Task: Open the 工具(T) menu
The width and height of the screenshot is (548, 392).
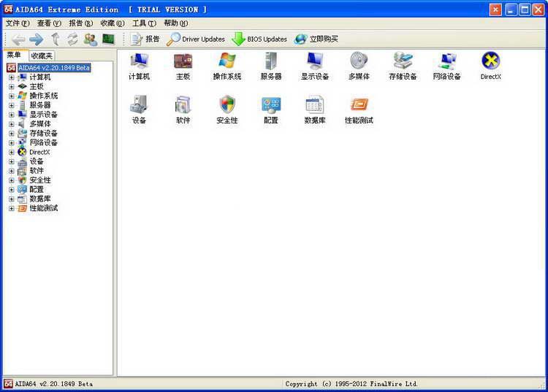Action: (144, 23)
